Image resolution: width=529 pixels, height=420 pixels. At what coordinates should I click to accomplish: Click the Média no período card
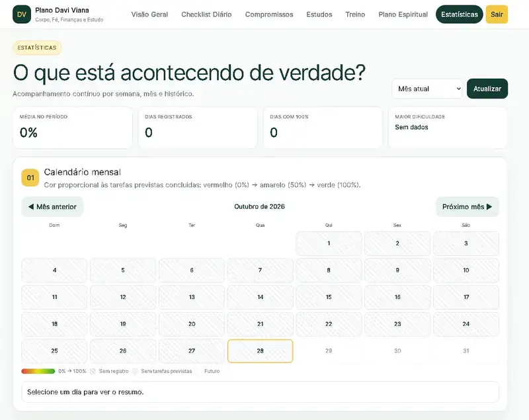(x=73, y=128)
